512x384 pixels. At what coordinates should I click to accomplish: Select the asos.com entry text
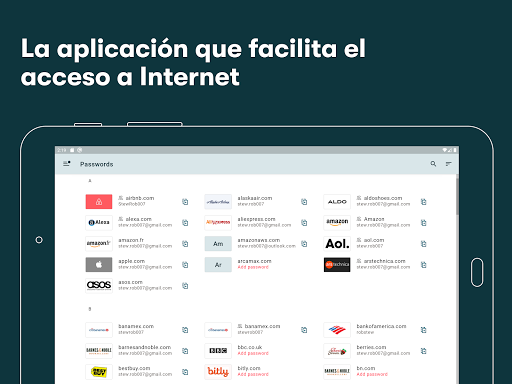tap(145, 285)
